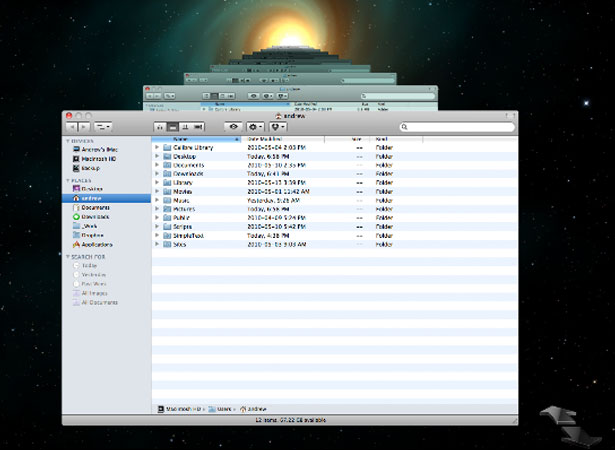Click the search field in the window behind
This screenshot has height=450, width=615.
coord(398,96)
